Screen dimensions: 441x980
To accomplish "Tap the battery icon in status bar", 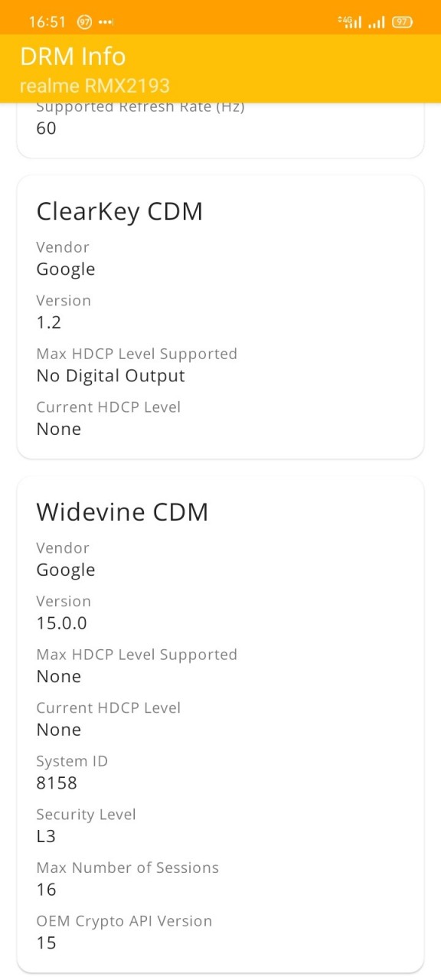I will coord(402,22).
